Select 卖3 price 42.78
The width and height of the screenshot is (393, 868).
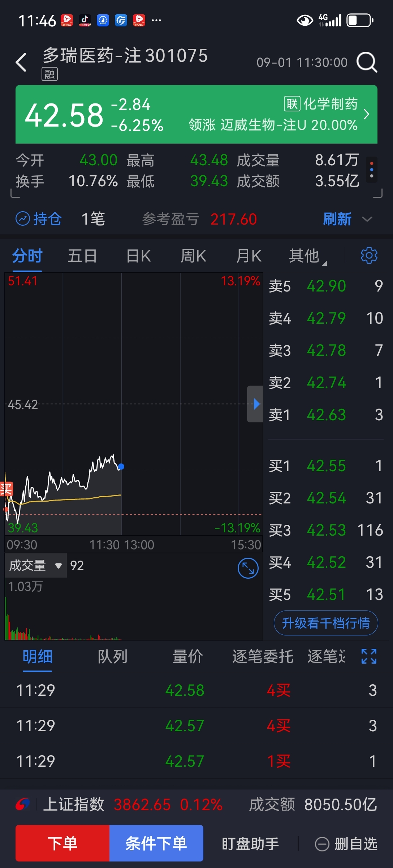click(326, 350)
